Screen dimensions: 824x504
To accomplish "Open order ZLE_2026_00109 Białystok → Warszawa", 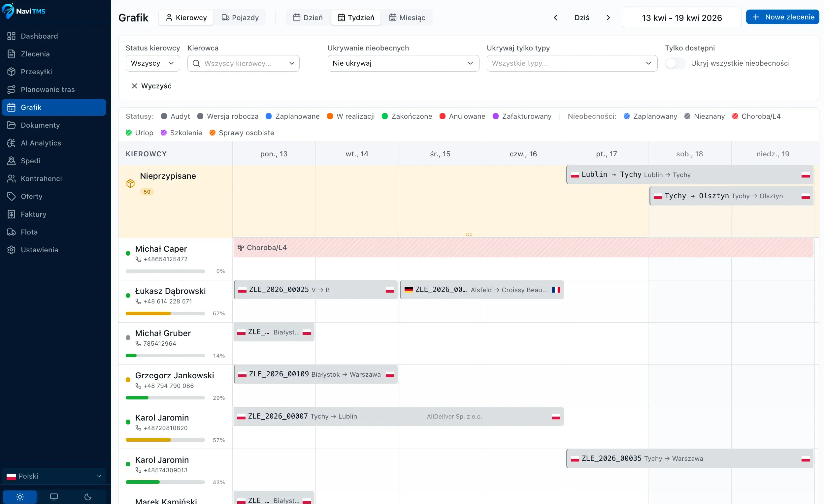I will tap(316, 374).
